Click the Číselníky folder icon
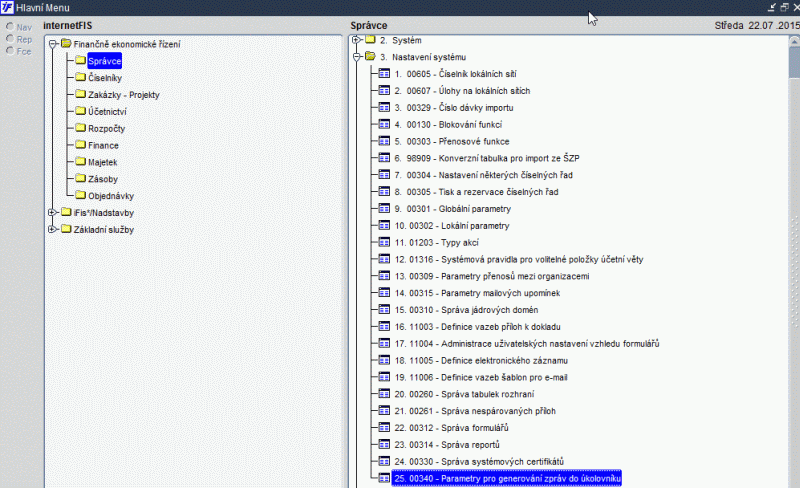Screen dimensions: 800x488 click(x=81, y=77)
